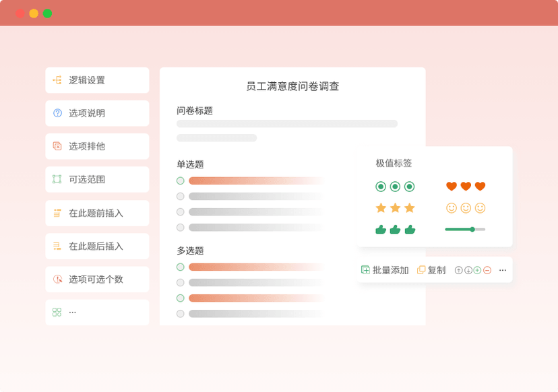Image resolution: width=558 pixels, height=392 pixels.
Task: Toggle the fourth option under 多选题
Action: [x=181, y=314]
